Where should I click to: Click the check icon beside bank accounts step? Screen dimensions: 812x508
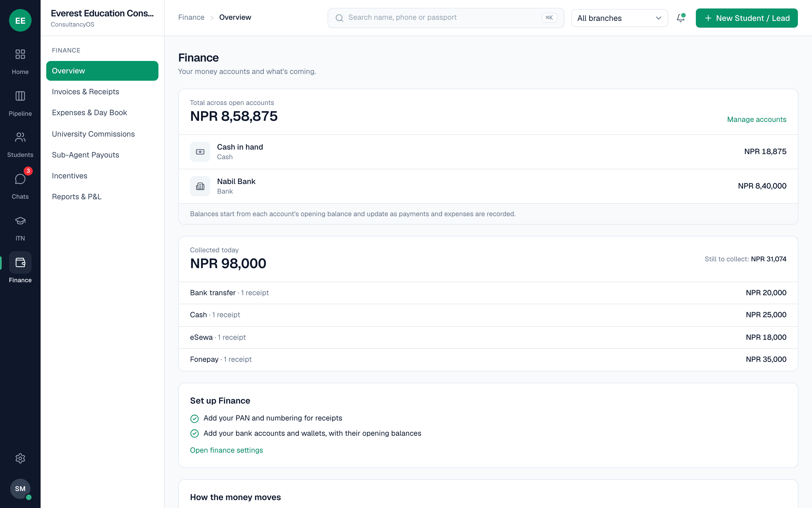point(194,433)
